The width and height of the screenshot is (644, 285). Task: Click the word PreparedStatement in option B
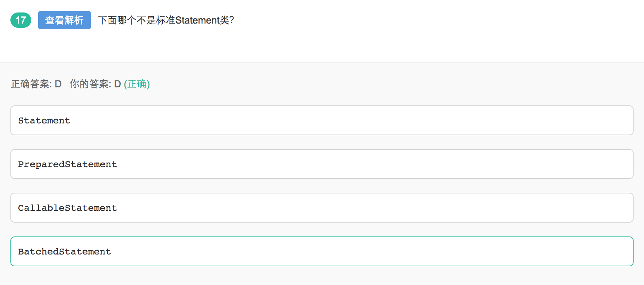tap(67, 164)
